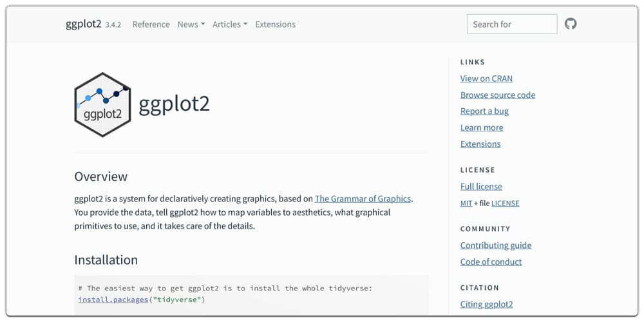Click the install.packages function link
Image resolution: width=644 pixels, height=322 pixels.
coord(113,299)
